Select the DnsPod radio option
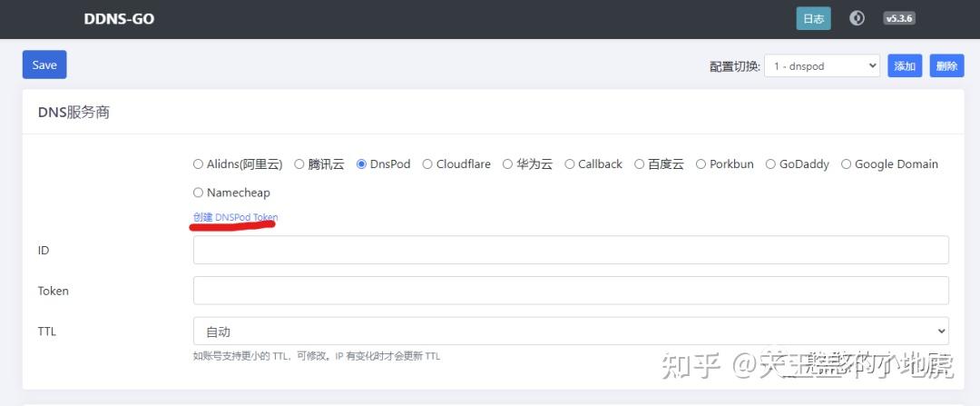The height and width of the screenshot is (406, 980). point(361,163)
